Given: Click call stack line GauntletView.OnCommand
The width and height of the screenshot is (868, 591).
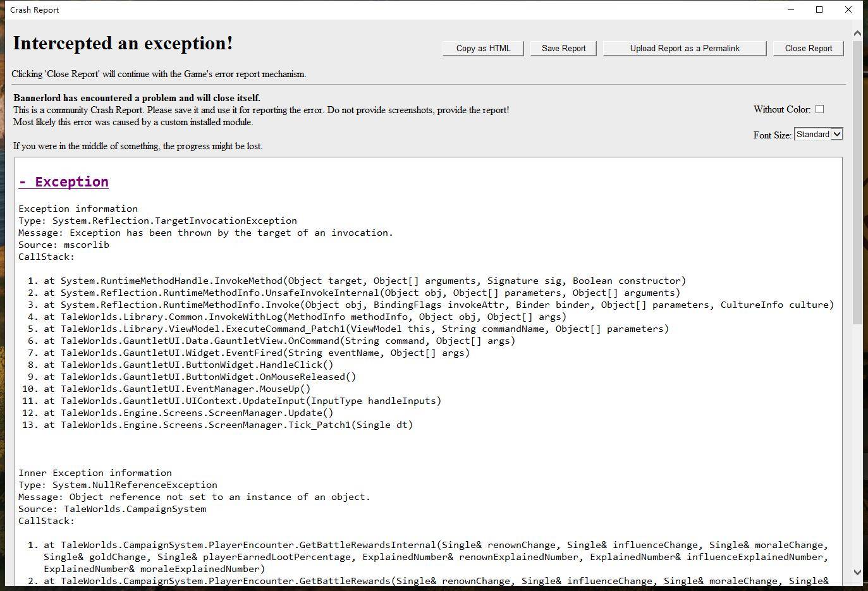Looking at the screenshot, I should tap(279, 341).
